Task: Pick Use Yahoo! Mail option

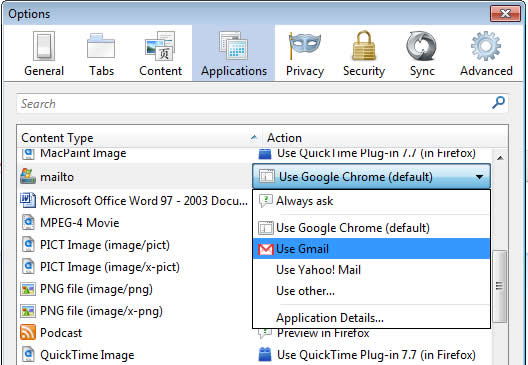Action: (x=371, y=270)
